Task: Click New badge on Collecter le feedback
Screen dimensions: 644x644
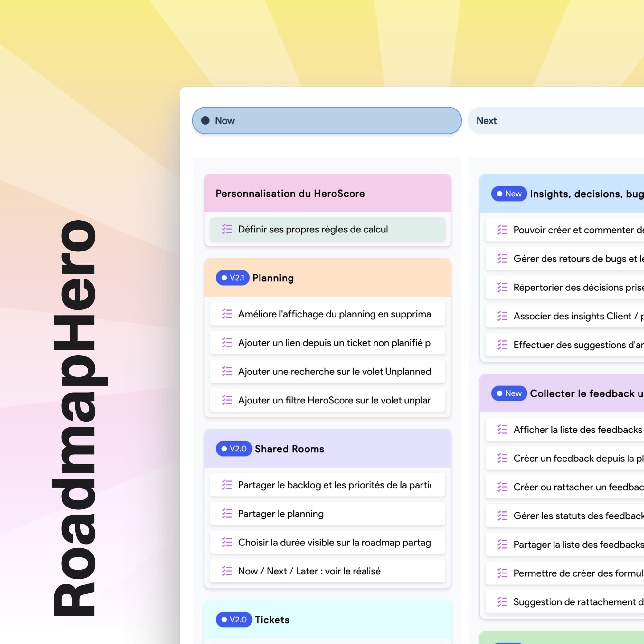Action: pyautogui.click(x=509, y=393)
